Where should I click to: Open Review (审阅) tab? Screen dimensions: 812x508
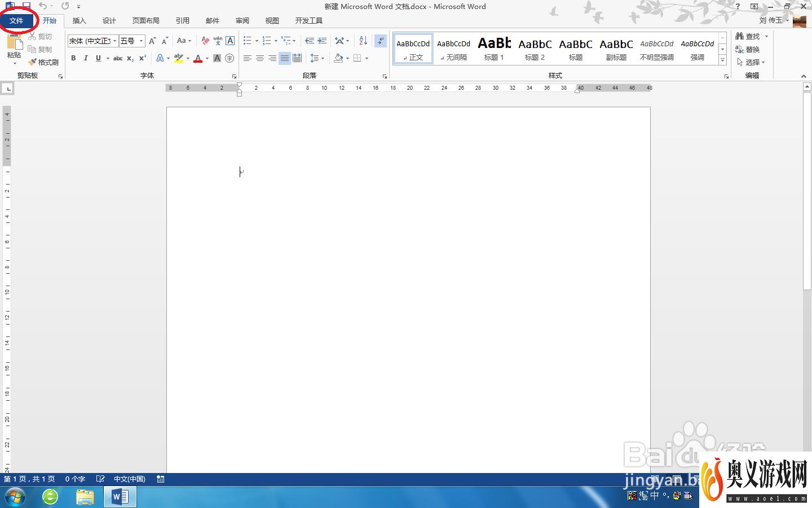[x=242, y=20]
